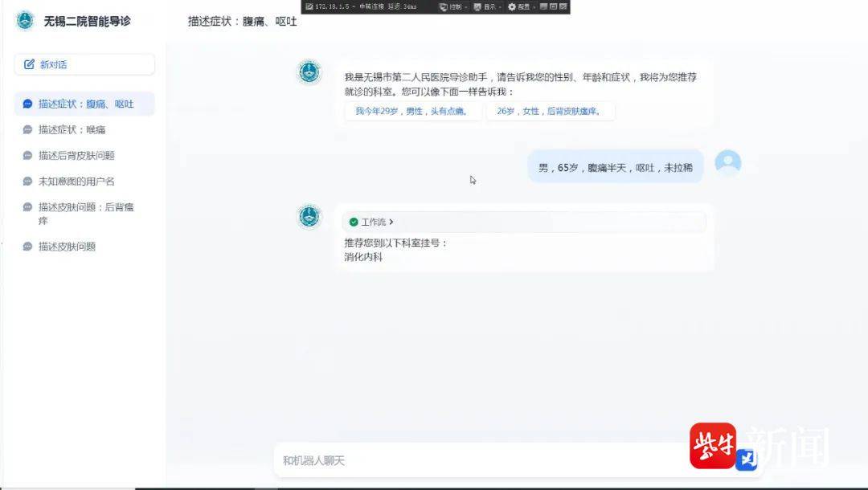Viewport: 868px width, 490px height.
Task: Click the blue send button icon
Action: coord(746,459)
